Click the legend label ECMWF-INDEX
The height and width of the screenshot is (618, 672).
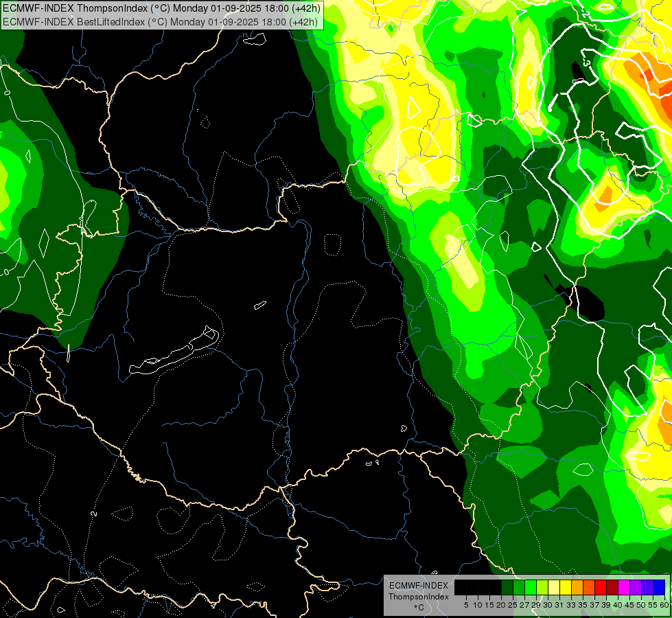(419, 586)
